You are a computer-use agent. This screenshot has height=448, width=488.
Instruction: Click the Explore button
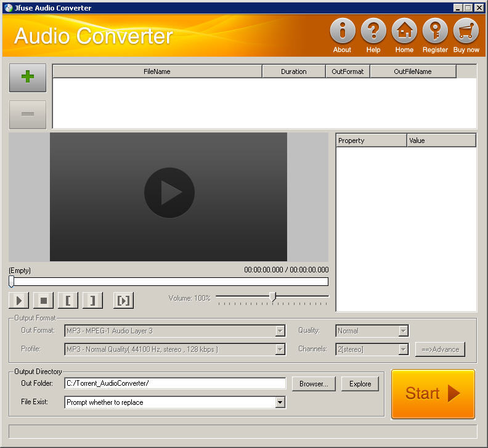(360, 384)
